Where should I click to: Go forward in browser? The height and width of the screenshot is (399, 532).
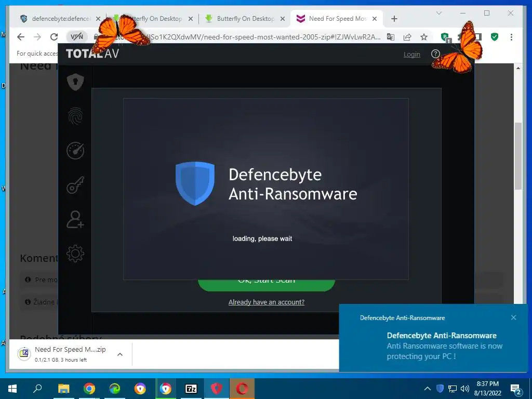(x=37, y=37)
